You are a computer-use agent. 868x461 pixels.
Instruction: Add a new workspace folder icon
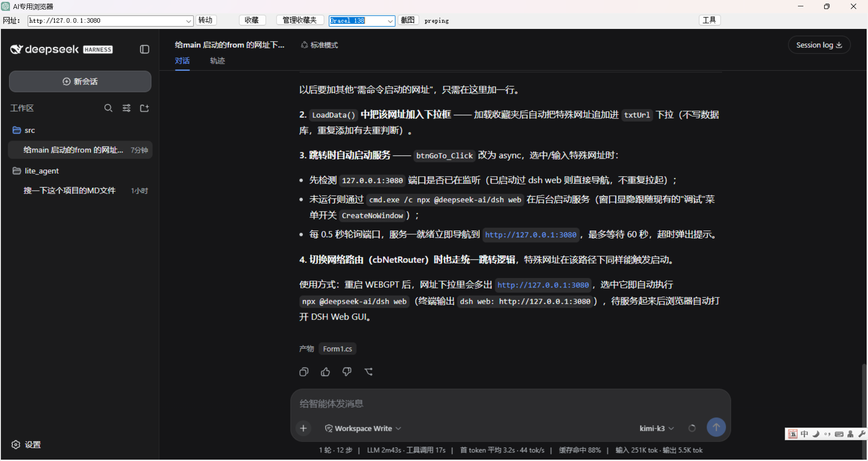145,108
